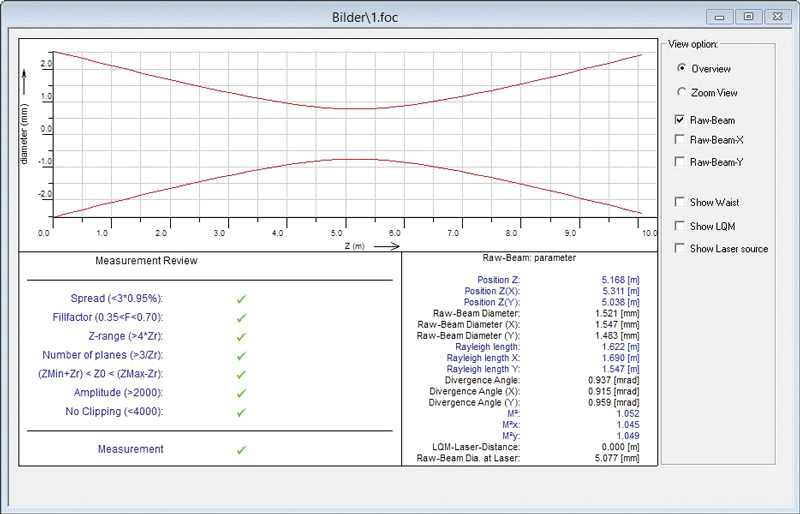Tick the Show Laser source checkbox
This screenshot has height=514, width=800.
[x=681, y=248]
